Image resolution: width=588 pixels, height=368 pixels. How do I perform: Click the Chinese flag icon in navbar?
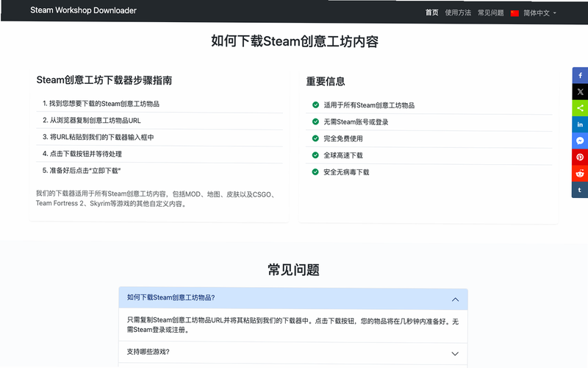pos(514,13)
